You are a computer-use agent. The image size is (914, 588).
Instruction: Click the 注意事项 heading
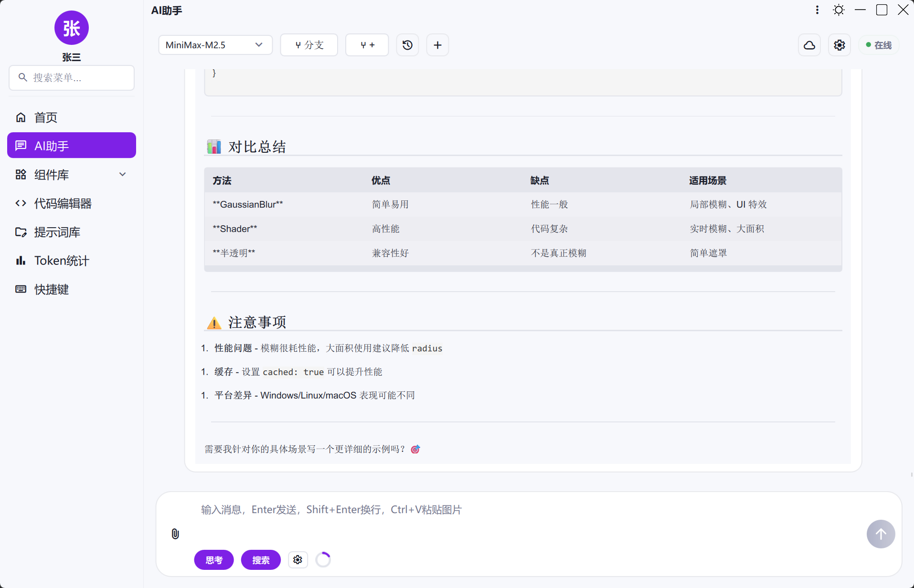(x=257, y=322)
